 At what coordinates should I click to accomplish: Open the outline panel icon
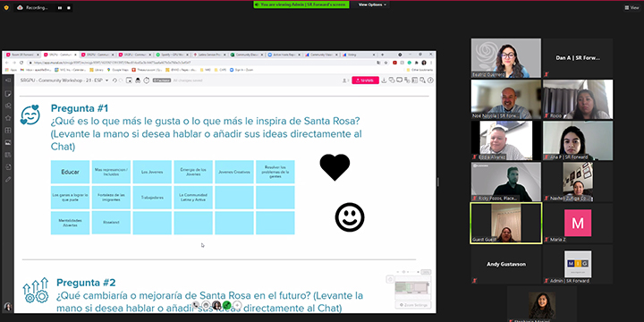pyautogui.click(x=415, y=80)
